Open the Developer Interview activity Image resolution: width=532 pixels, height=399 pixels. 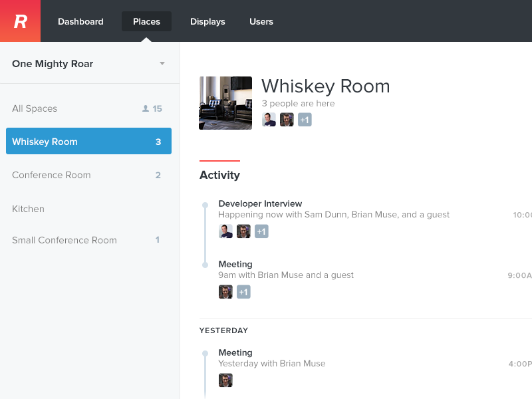tap(260, 203)
